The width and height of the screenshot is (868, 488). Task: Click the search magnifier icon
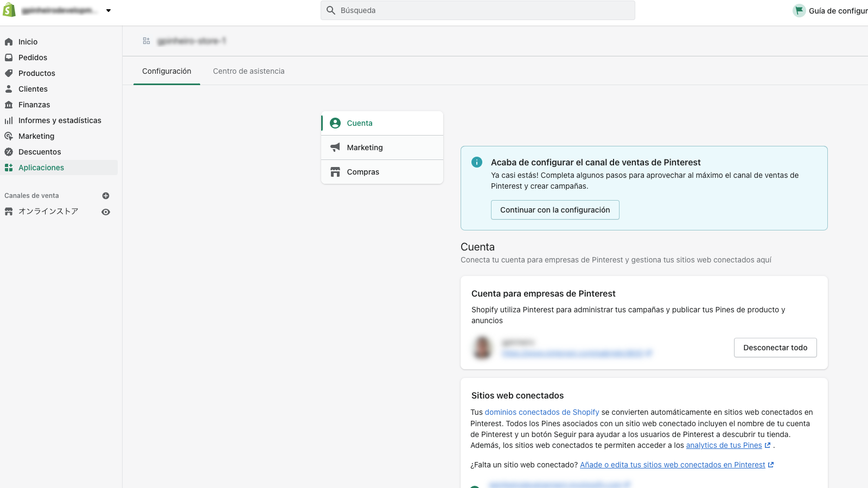coord(331,10)
